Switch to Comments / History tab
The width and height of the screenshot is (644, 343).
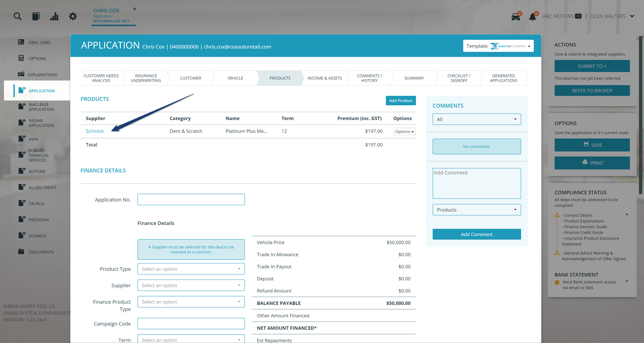[369, 78]
